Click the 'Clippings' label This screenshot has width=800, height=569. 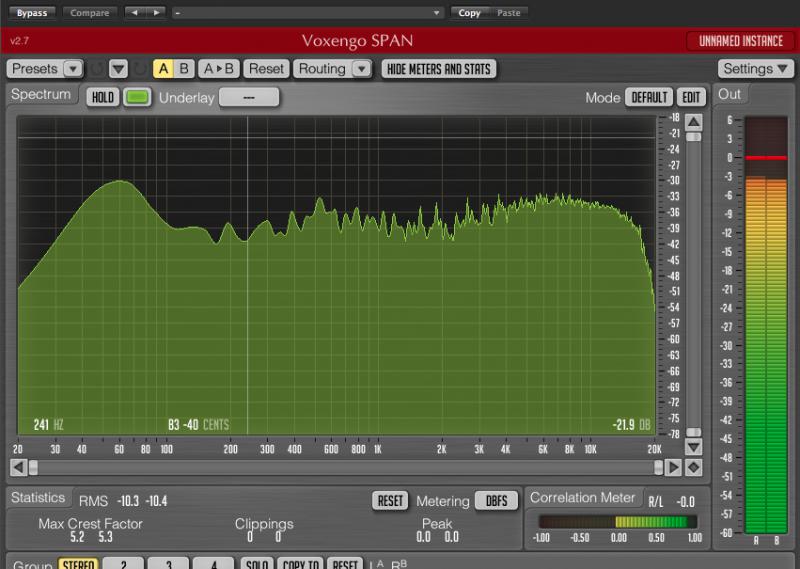[264, 524]
